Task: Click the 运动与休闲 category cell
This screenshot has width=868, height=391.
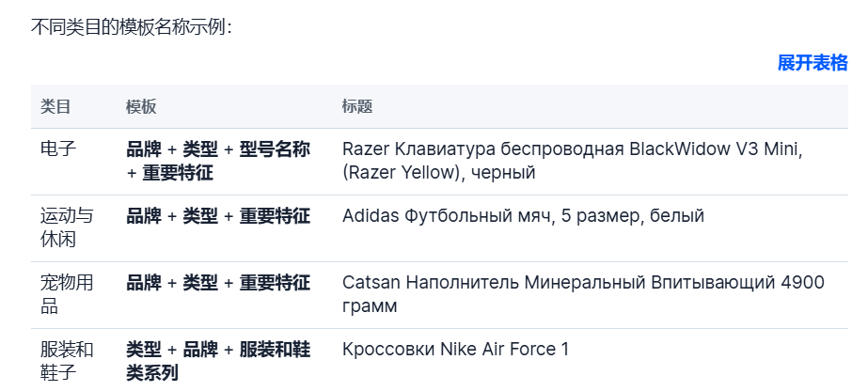Action: [x=67, y=227]
